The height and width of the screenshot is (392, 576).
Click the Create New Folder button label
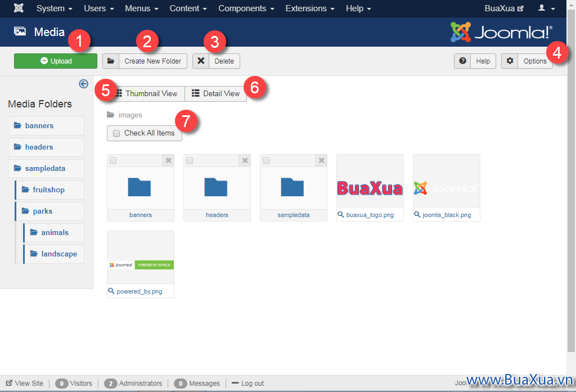point(152,61)
